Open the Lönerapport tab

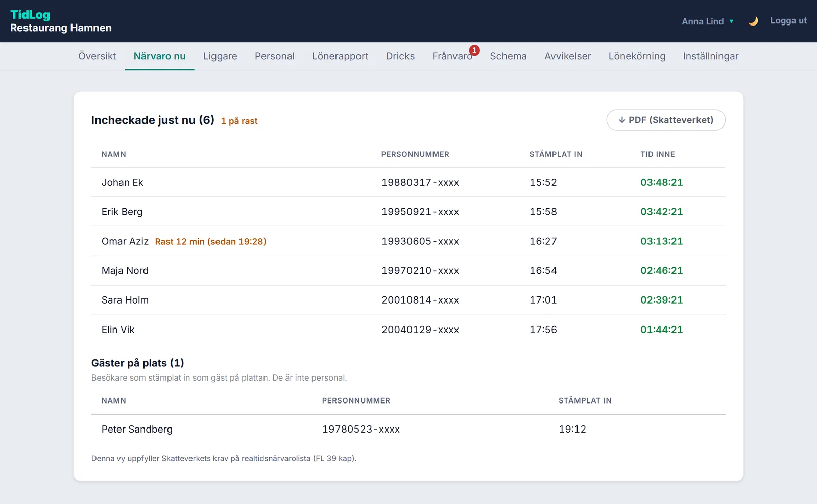pyautogui.click(x=340, y=56)
